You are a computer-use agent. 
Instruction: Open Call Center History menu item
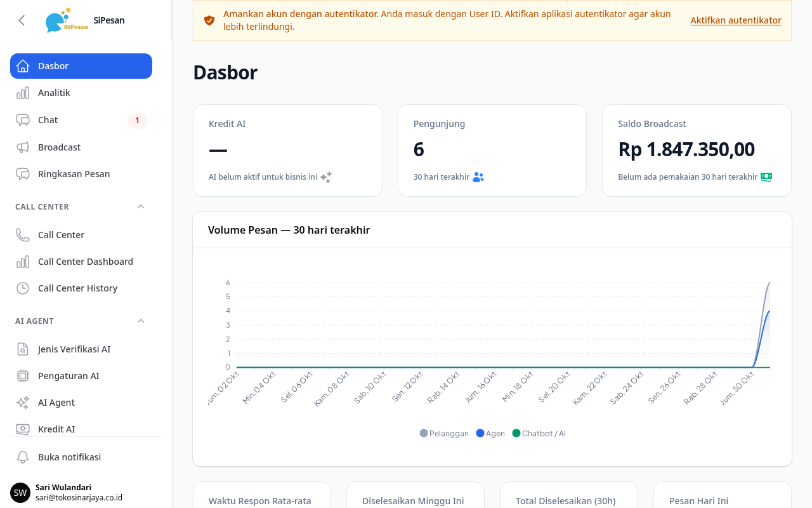tap(81, 288)
